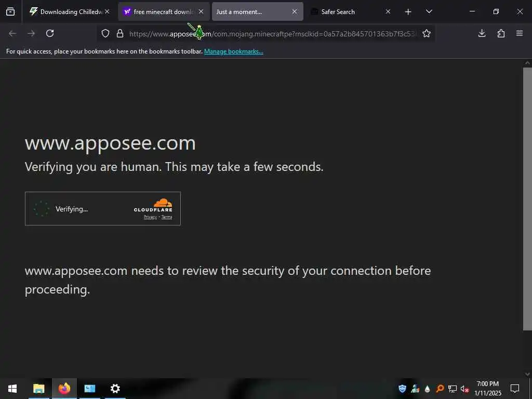
Task: Open the notification center icon
Action: [515, 389]
